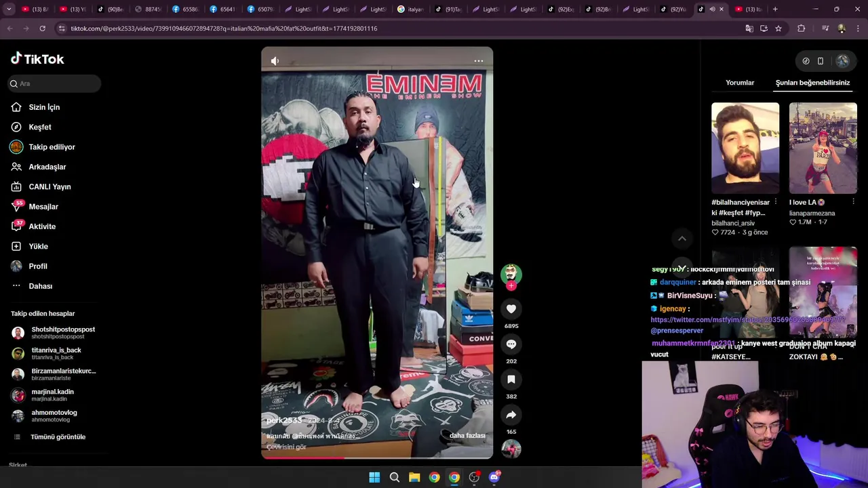Image resolution: width=868 pixels, height=488 pixels.
Task: Go to TikTok home logo
Action: click(37, 59)
